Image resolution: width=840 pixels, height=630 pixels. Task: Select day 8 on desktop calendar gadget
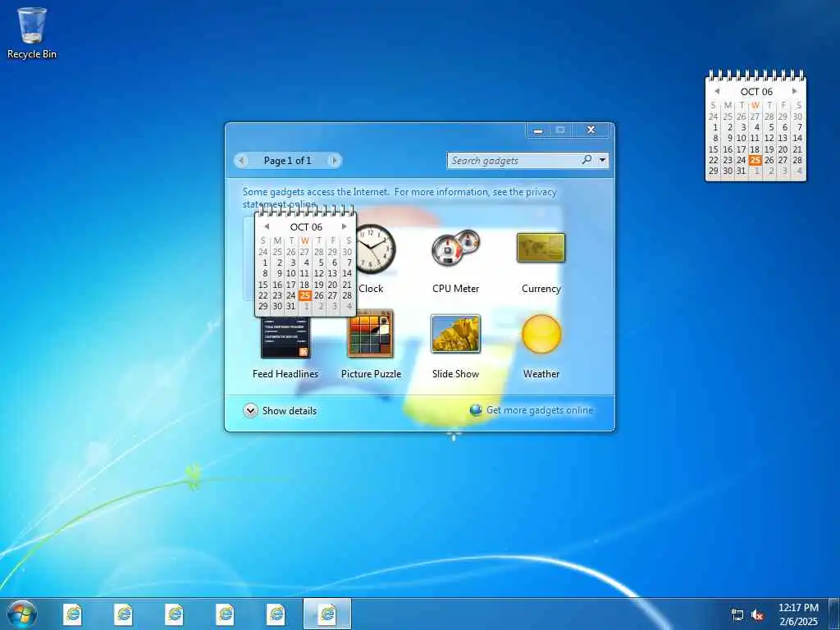coord(714,138)
